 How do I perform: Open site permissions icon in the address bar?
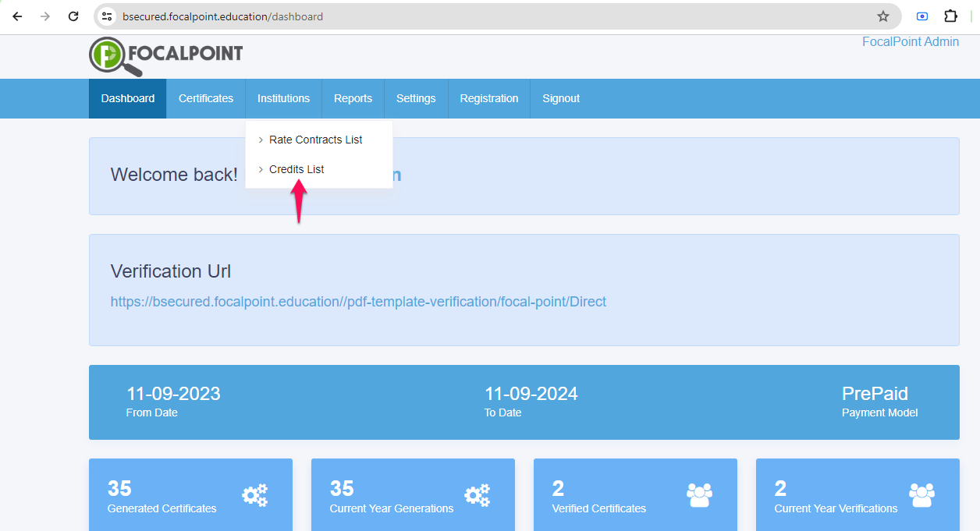pos(106,16)
